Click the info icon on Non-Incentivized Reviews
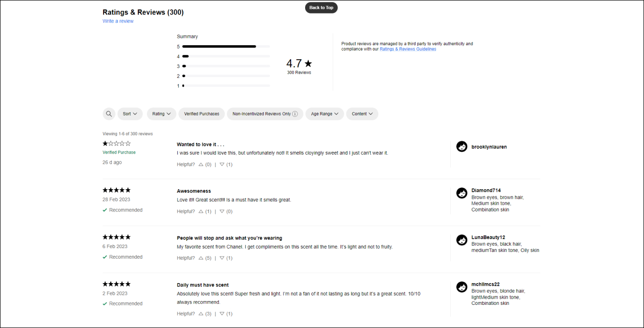The width and height of the screenshot is (644, 328). pos(295,114)
